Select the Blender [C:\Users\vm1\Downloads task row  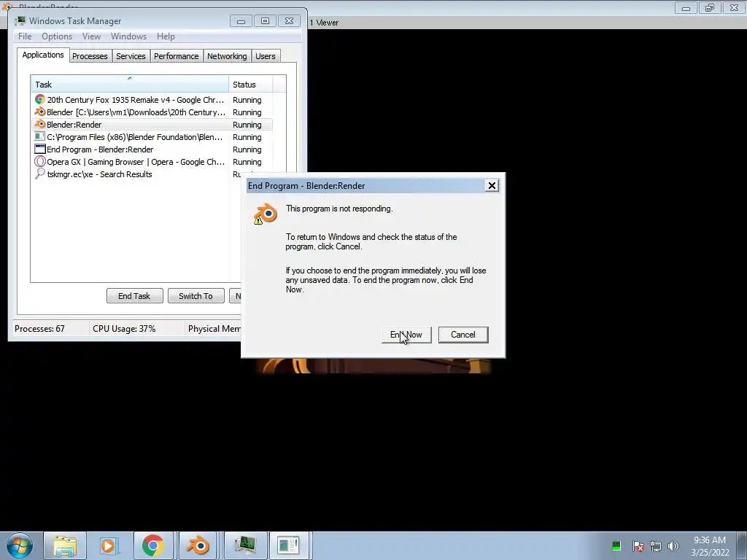[x=152, y=112]
